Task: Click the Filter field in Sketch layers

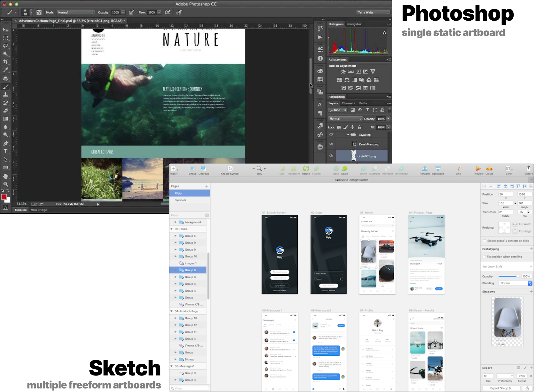Action: coord(190,388)
